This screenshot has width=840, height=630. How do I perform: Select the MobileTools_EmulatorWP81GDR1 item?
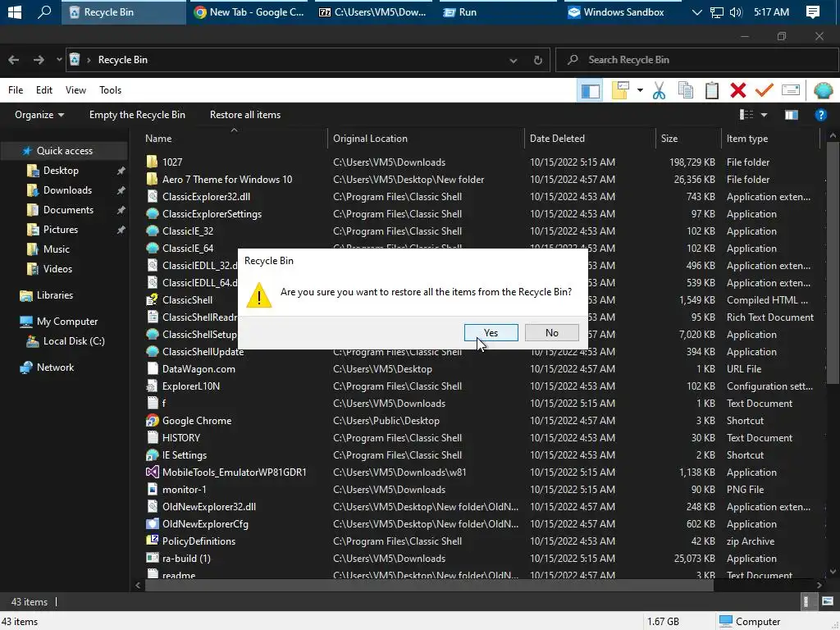[481, 472]
